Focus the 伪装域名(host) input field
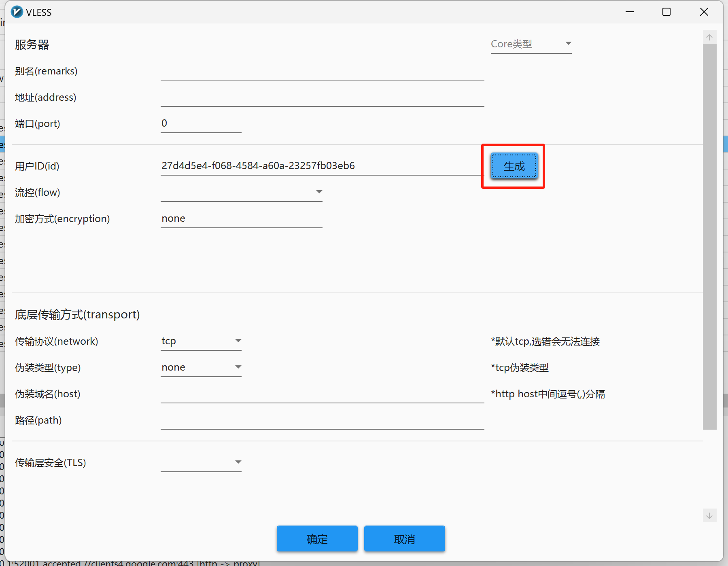 pyautogui.click(x=322, y=394)
